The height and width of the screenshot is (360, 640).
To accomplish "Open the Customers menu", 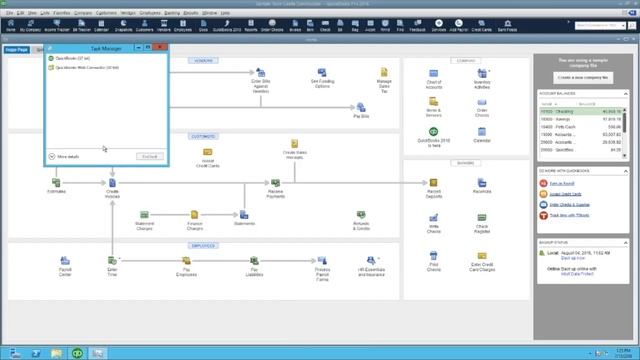I will [106, 13].
